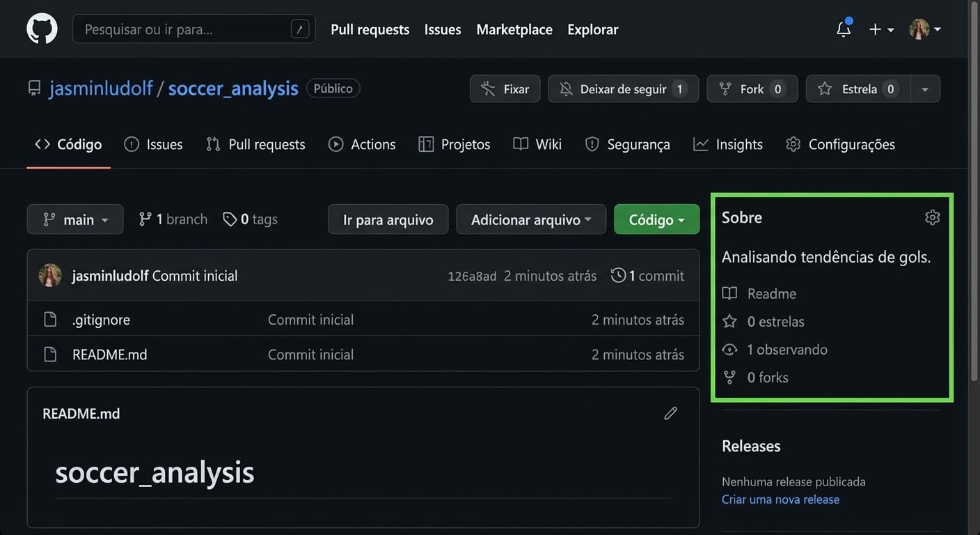Click file icon beside README.md row
Screen dimensions: 980x535
click(x=50, y=355)
